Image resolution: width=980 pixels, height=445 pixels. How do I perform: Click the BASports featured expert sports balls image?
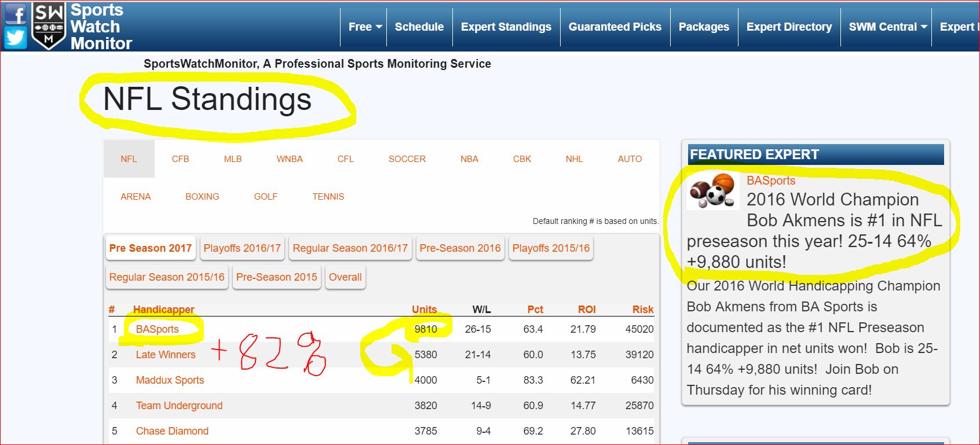tap(714, 191)
